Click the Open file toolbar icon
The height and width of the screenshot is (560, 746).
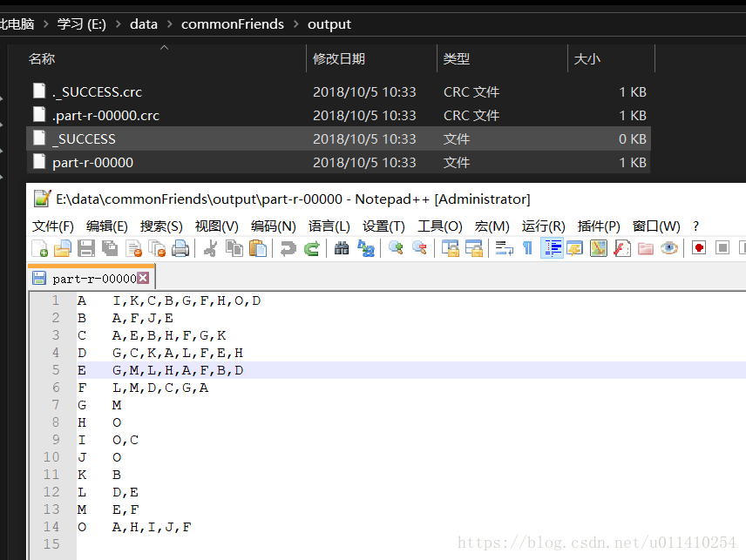point(63,248)
